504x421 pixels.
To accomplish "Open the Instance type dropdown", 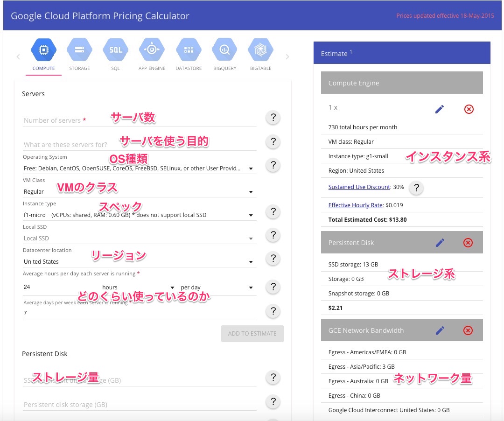I will [139, 215].
